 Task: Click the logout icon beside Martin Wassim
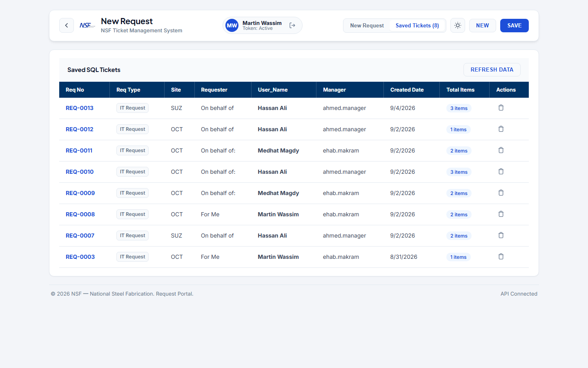(x=292, y=25)
